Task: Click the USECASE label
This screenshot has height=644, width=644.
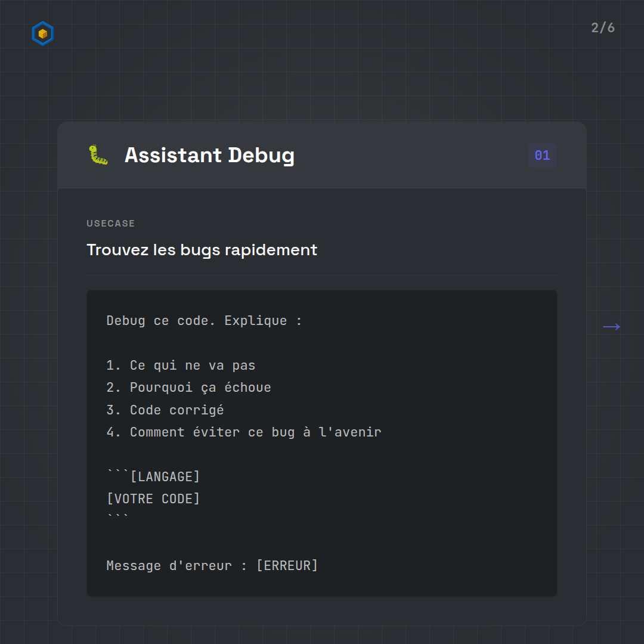Action: [111, 224]
